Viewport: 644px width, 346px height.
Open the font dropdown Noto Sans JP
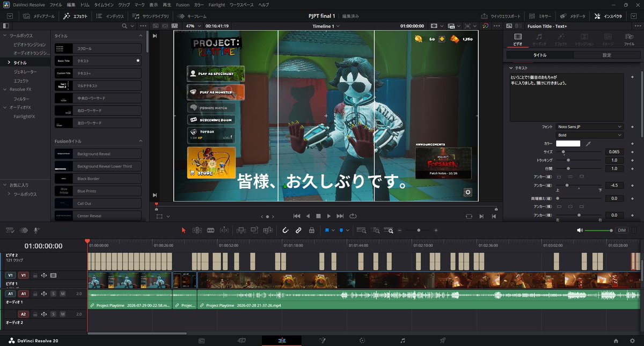coord(589,127)
